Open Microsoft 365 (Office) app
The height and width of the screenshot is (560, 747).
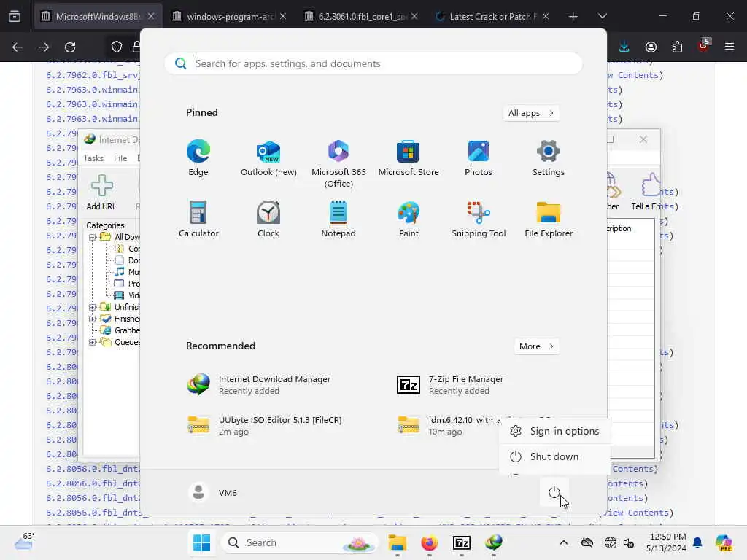click(338, 164)
